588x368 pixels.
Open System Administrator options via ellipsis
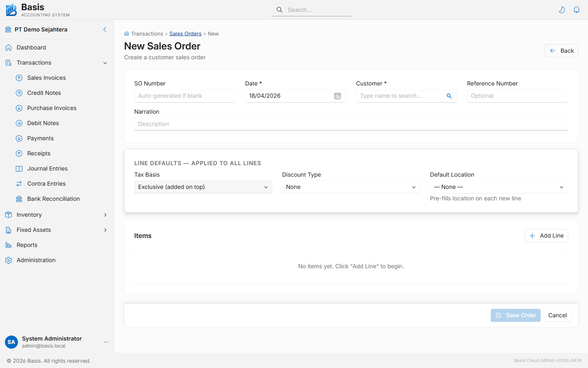coord(106,342)
